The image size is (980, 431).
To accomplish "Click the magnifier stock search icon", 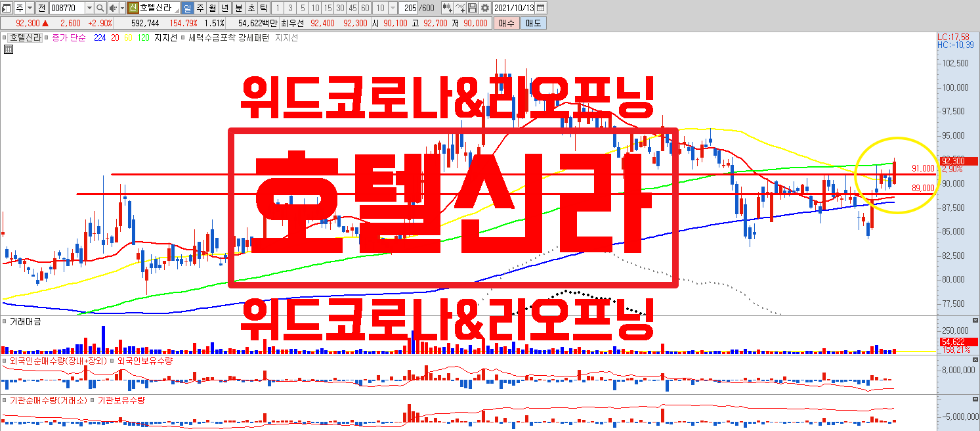I will [100, 8].
